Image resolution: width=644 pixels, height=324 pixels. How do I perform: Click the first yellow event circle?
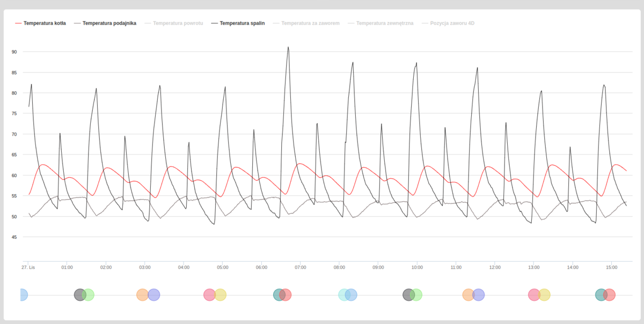[221, 294]
